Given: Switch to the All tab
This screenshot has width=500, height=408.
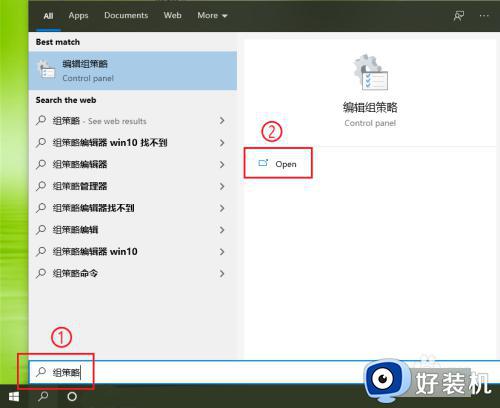Looking at the screenshot, I should click(48, 16).
